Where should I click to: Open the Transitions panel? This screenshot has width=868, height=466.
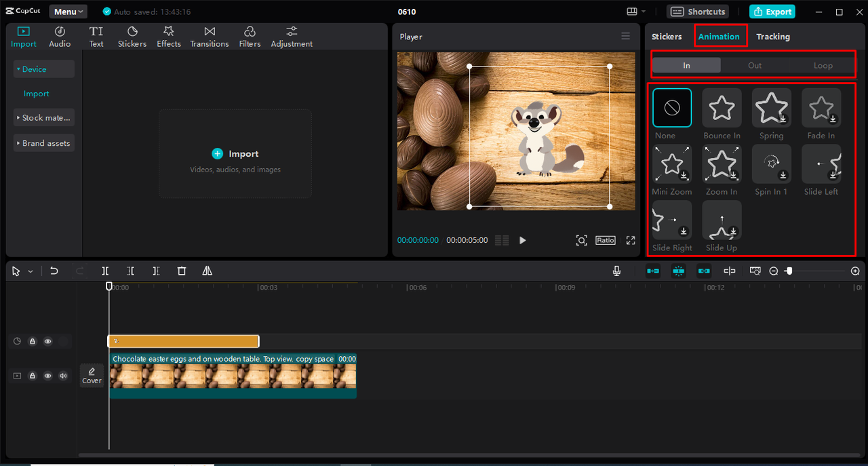tap(210, 37)
